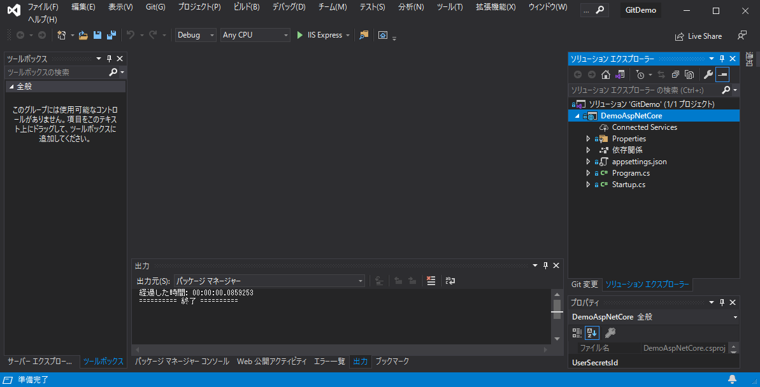The image size is (760, 387).
Task: Open the ファイル(F) menu
Action: (43, 7)
